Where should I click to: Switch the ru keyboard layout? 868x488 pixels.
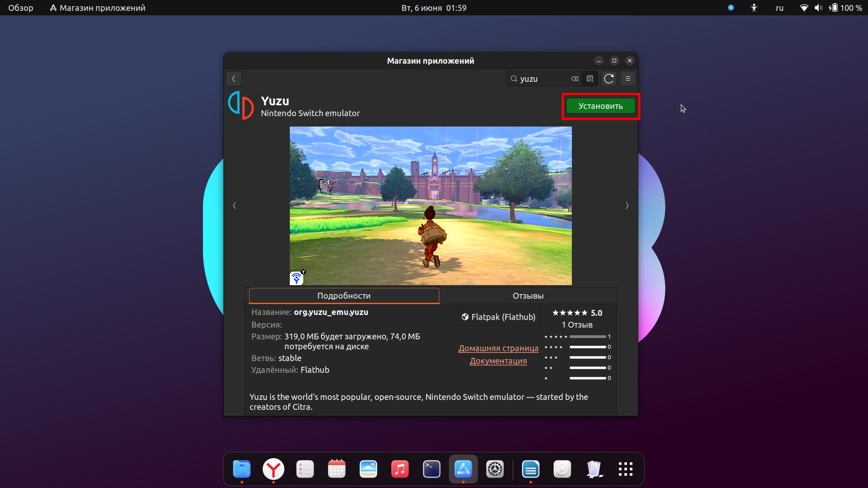(x=779, y=8)
